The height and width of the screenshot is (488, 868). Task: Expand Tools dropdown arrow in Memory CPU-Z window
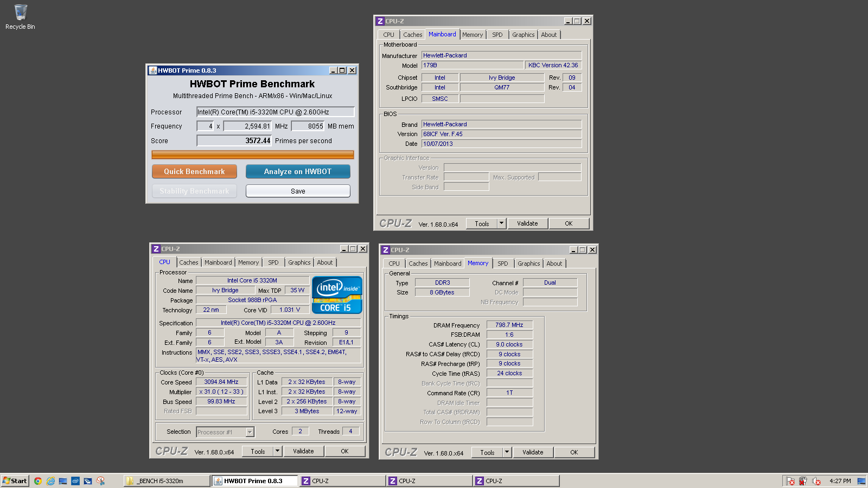point(507,452)
